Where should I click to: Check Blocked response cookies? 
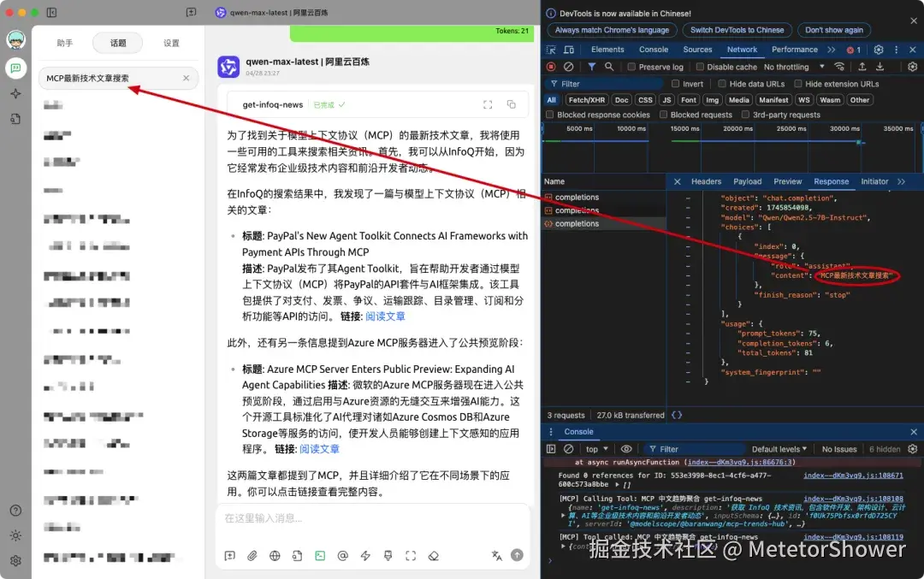click(550, 115)
